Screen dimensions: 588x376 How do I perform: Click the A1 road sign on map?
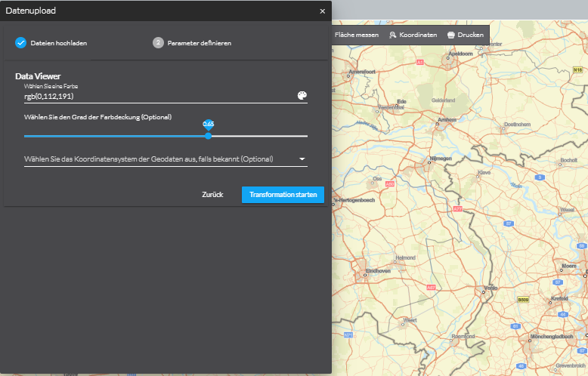pos(419,62)
